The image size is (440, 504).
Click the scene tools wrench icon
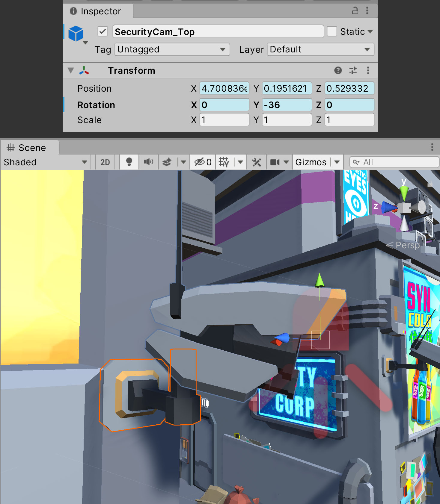click(x=256, y=162)
